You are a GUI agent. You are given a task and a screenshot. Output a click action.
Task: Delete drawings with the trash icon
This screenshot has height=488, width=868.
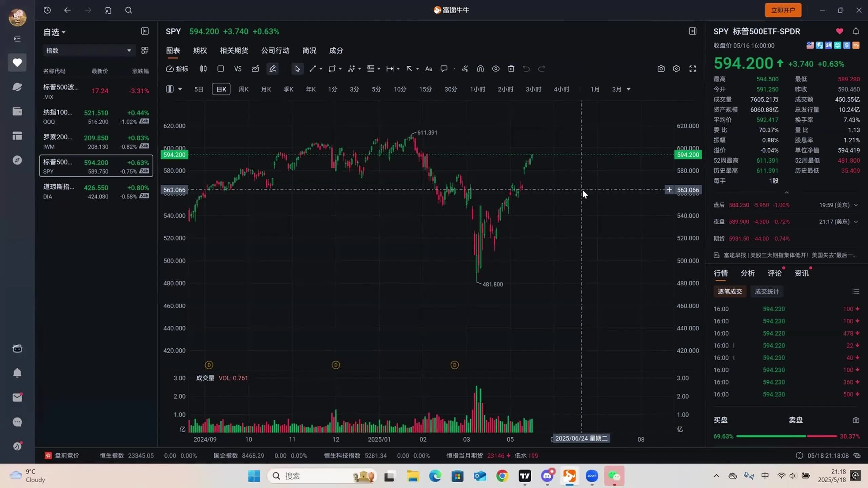(x=511, y=69)
